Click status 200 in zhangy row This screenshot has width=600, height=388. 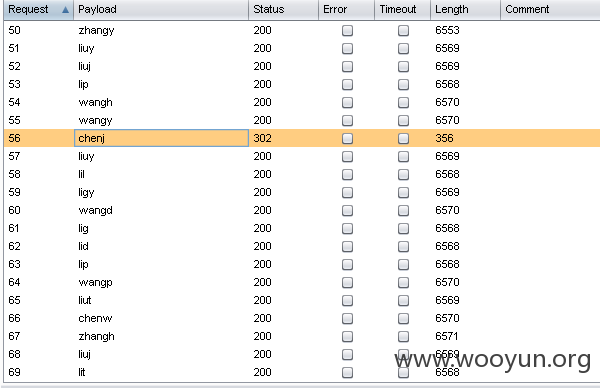click(262, 30)
